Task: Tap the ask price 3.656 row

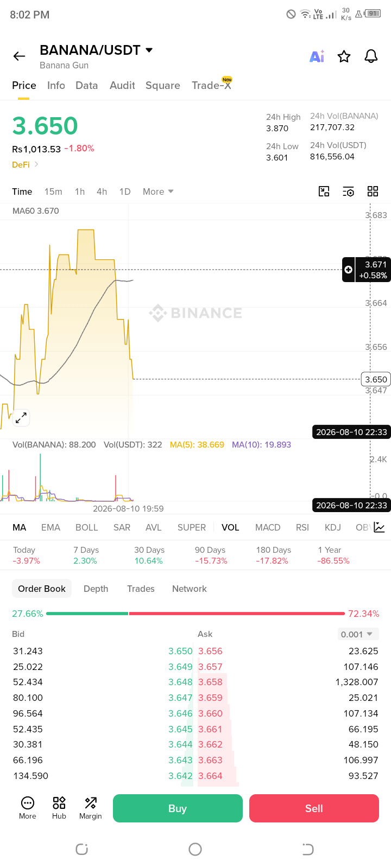Action: pyautogui.click(x=288, y=651)
